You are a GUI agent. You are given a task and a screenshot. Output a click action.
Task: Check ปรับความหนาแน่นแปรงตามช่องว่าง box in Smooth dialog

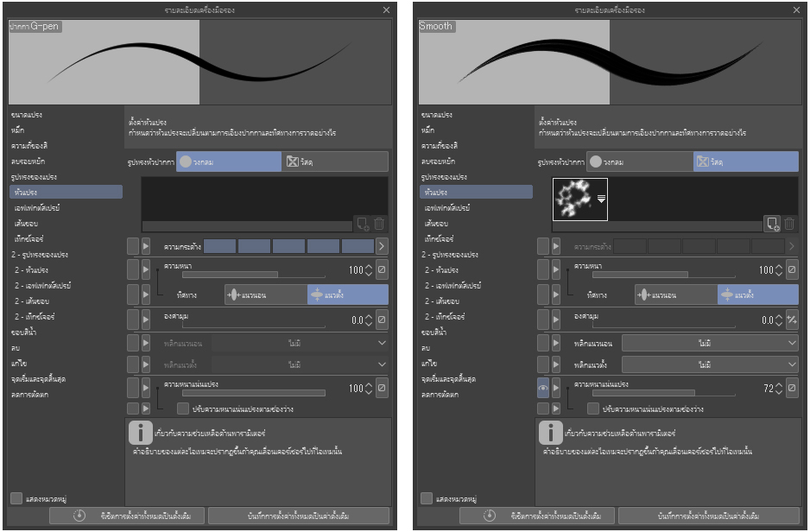coord(593,408)
